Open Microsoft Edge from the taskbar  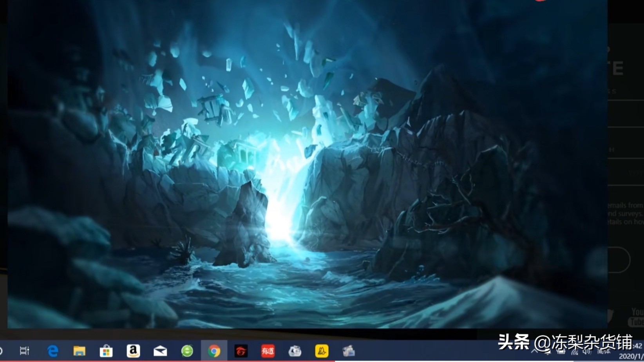pyautogui.click(x=52, y=351)
